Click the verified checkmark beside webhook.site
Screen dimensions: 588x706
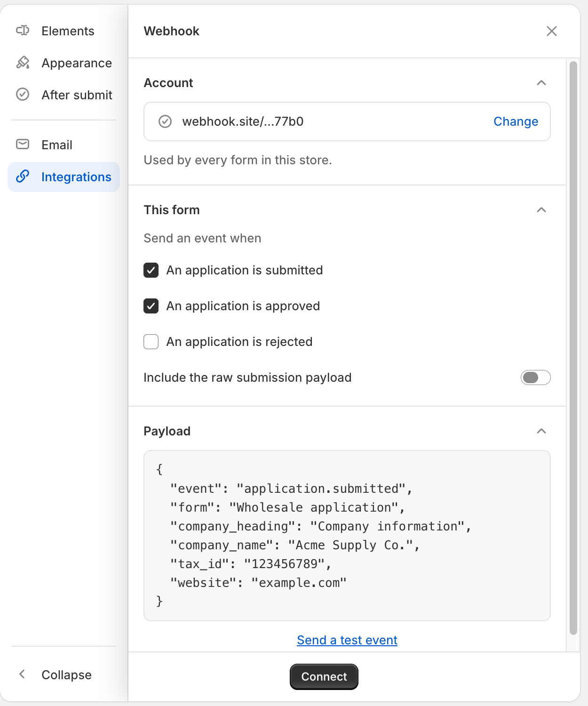point(165,121)
